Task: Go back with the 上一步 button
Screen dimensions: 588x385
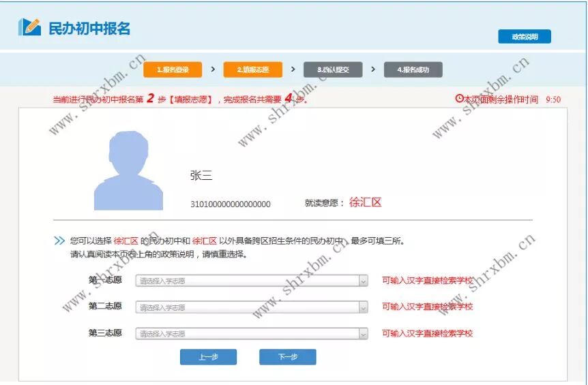Action: (x=208, y=357)
